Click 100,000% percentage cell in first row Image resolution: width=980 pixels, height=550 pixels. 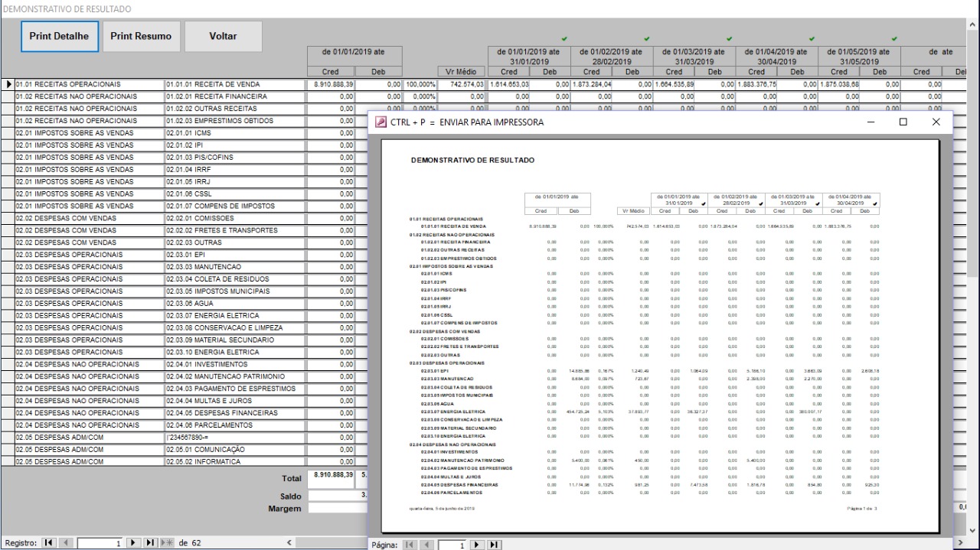(x=420, y=84)
